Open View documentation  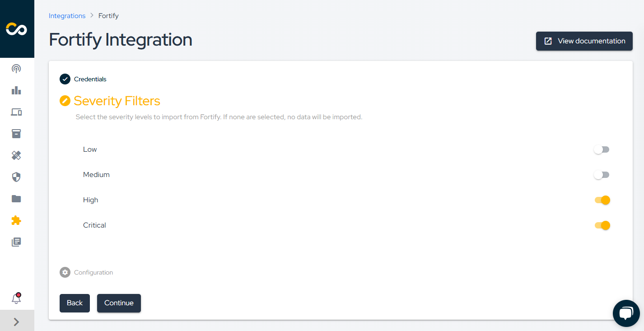584,41
